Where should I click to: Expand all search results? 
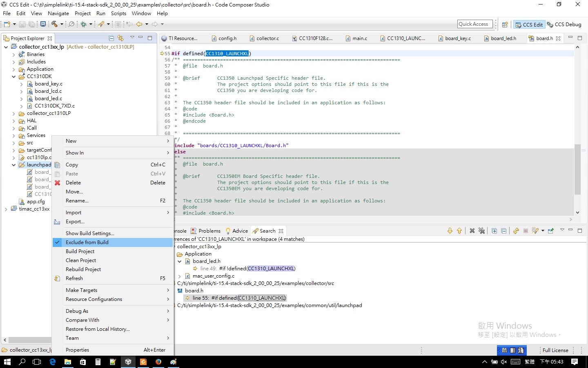[x=494, y=231]
